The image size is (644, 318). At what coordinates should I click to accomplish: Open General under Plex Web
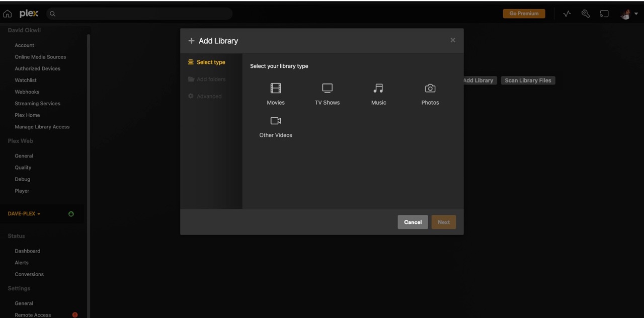coord(24,156)
